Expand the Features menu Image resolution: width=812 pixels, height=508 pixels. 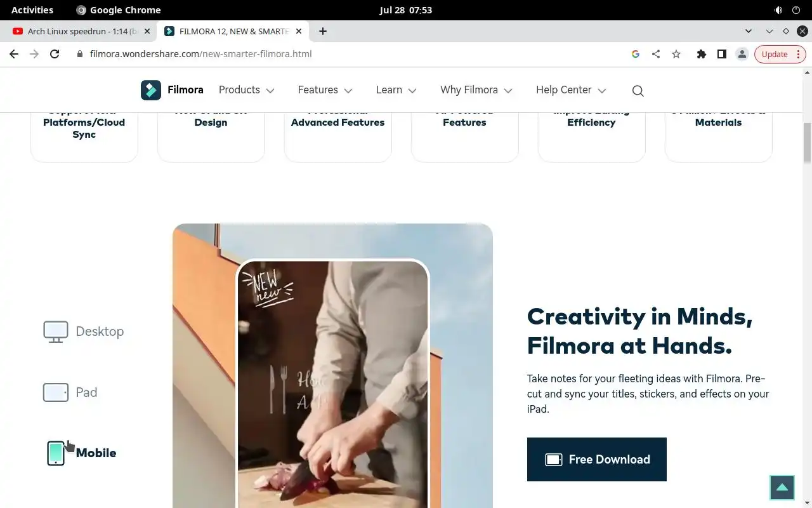click(325, 90)
